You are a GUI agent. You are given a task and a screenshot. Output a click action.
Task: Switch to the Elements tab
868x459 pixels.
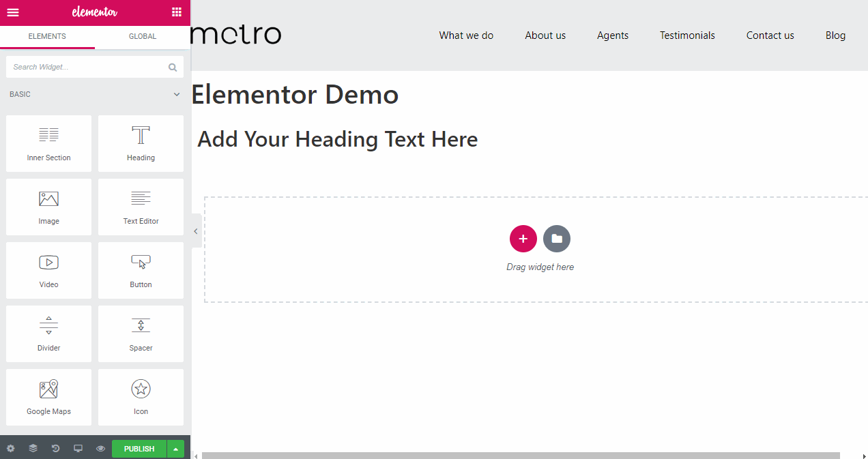[47, 36]
